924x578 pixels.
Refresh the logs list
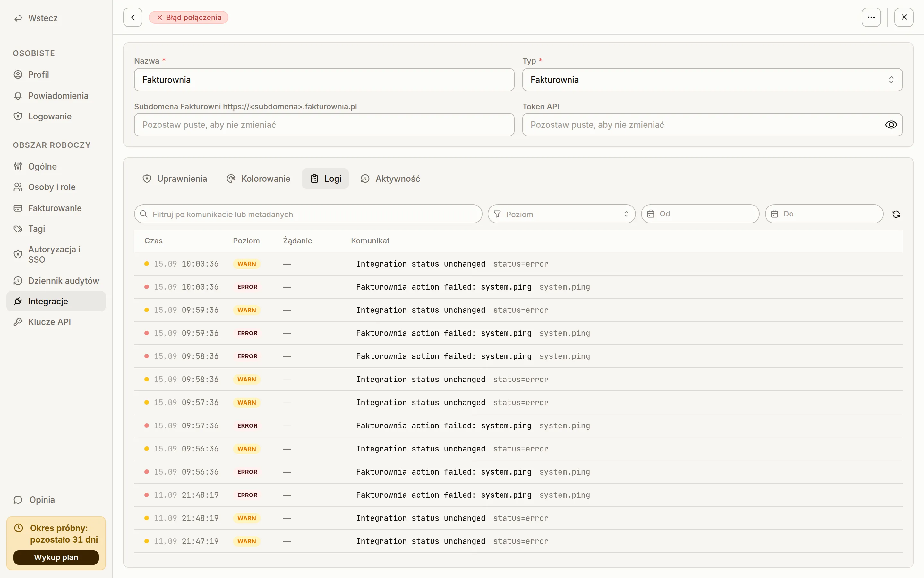896,214
